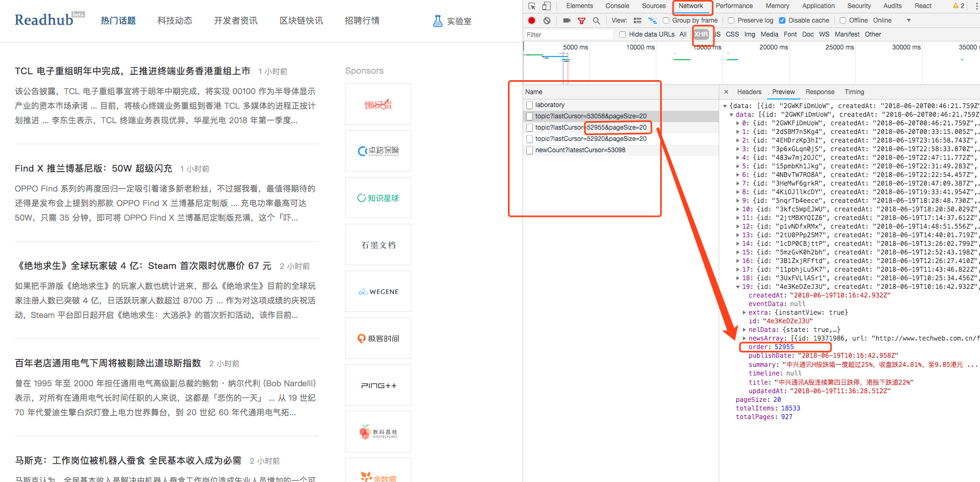Open the 知识星球 sponsor card
This screenshot has height=482, width=980.
pos(378,198)
